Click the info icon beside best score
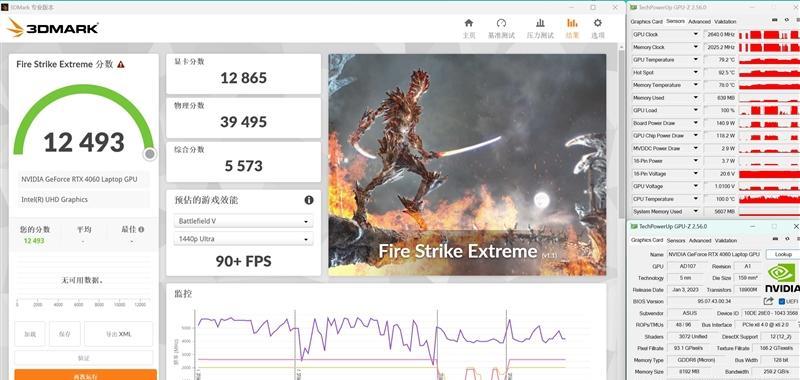Screen dimensions: 800x380 tap(141, 230)
